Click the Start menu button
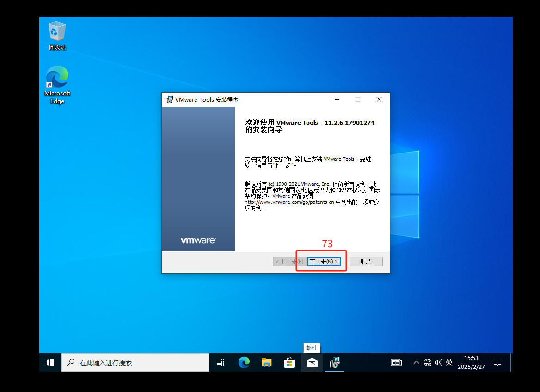 (50, 362)
